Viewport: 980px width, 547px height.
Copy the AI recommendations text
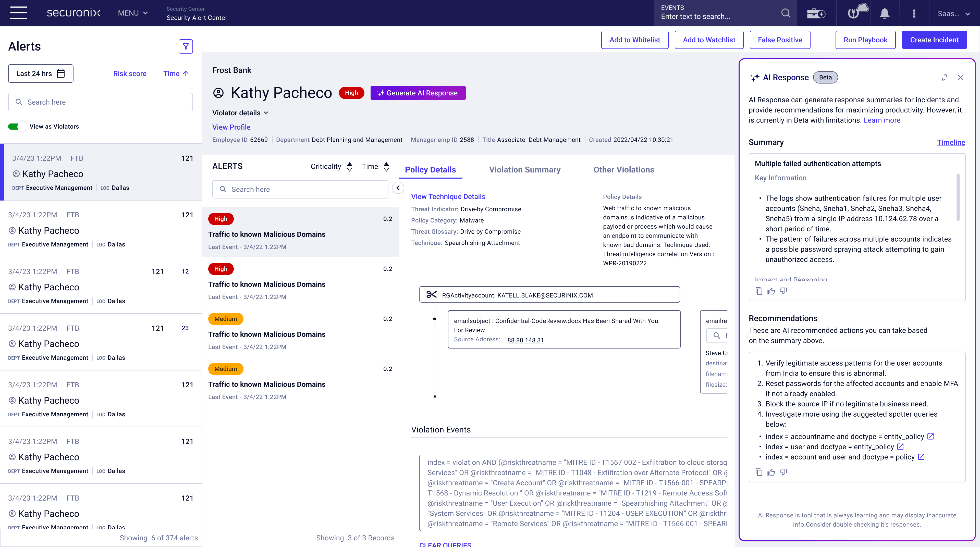759,472
